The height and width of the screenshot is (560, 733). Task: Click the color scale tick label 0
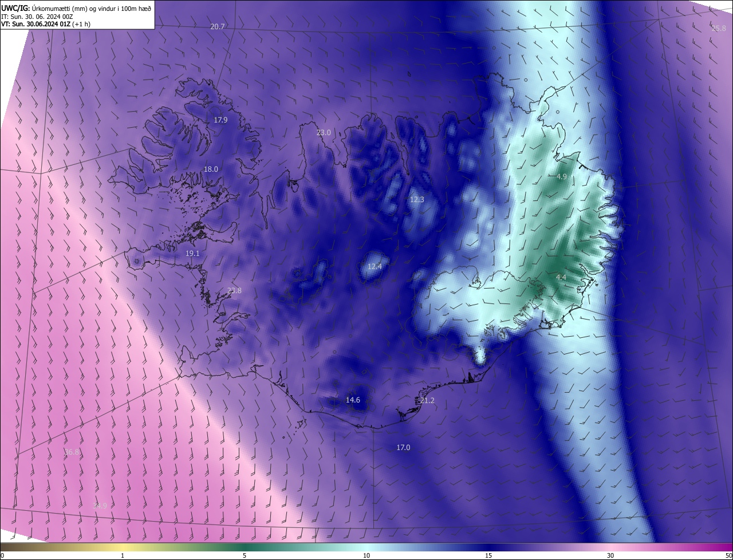[x=2, y=556]
